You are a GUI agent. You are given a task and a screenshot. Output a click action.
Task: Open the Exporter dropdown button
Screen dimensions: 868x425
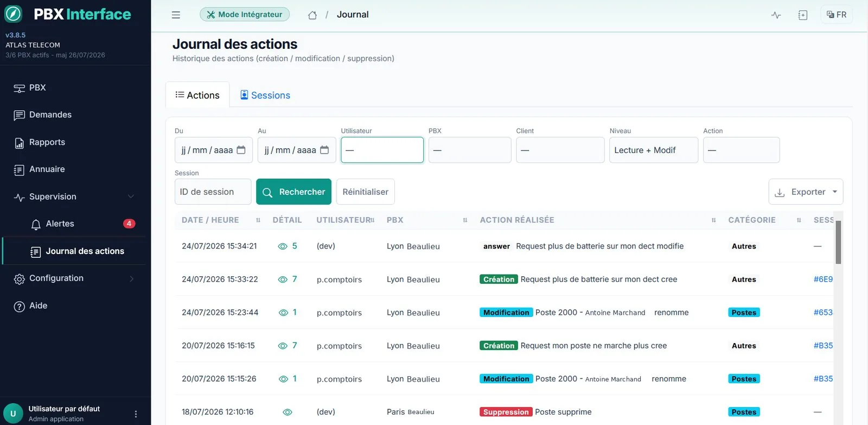coord(806,192)
